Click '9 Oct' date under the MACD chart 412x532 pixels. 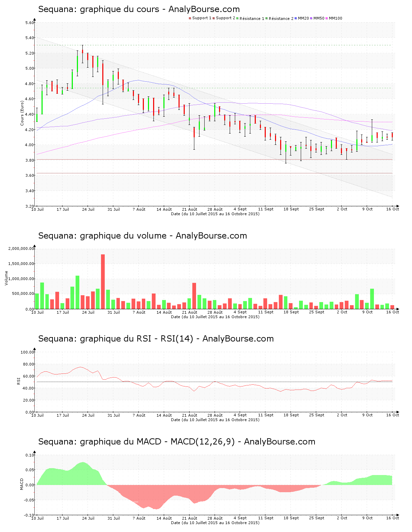367,518
